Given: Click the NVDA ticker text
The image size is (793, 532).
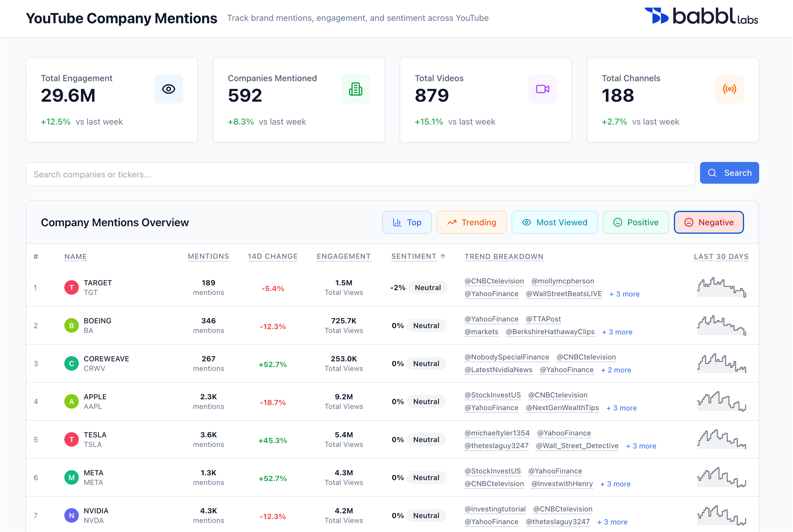Looking at the screenshot, I should coord(93,521).
